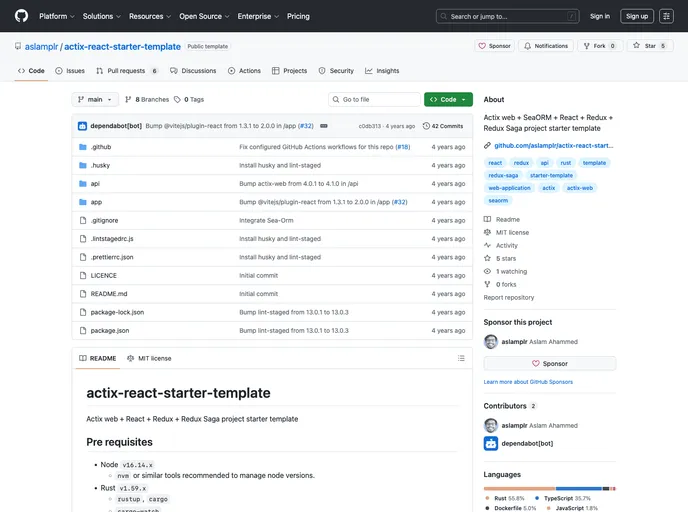Click the seaorm topic tag
The image size is (688, 512).
pyautogui.click(x=498, y=201)
